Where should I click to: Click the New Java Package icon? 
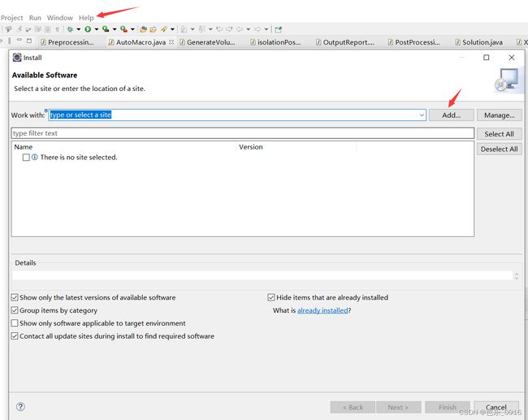[x=143, y=29]
